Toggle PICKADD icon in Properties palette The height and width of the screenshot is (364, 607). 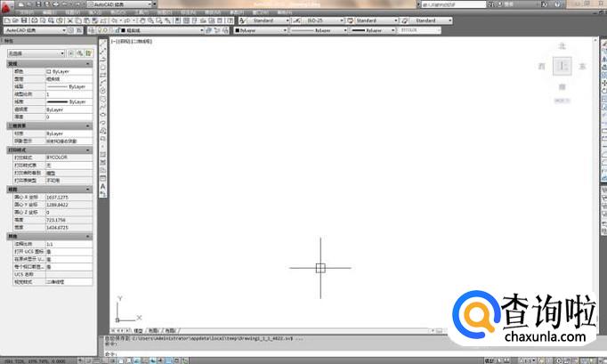pyautogui.click(x=71, y=53)
